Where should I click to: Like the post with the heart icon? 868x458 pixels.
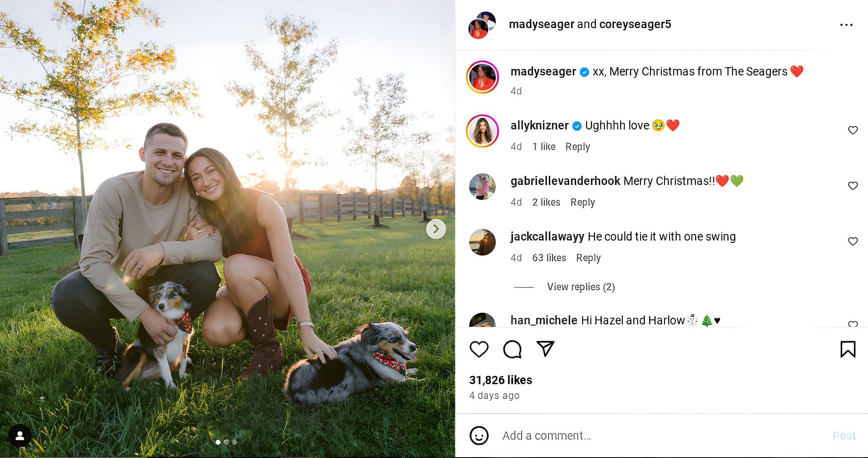tap(479, 349)
